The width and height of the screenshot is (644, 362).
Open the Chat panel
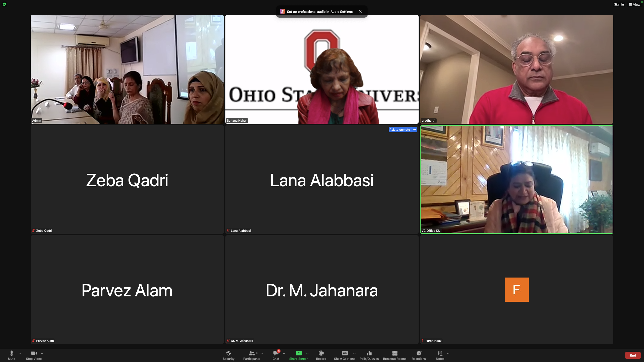click(276, 353)
